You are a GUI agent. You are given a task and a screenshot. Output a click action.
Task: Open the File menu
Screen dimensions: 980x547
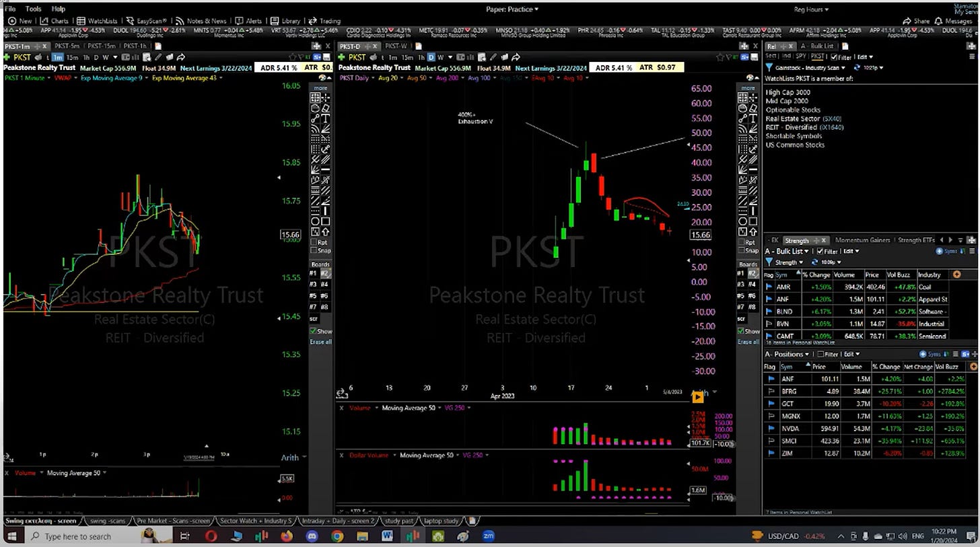click(10, 9)
